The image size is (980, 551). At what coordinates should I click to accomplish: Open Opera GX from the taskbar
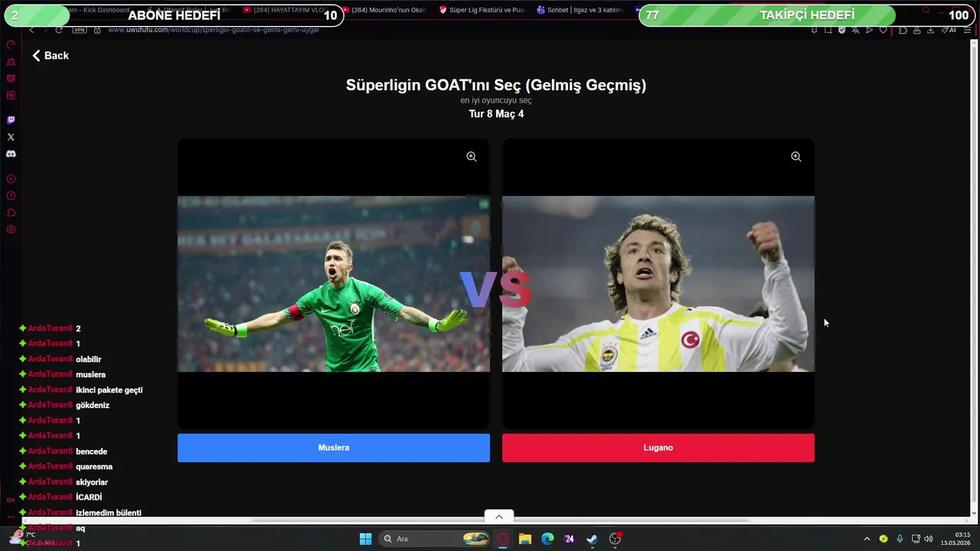click(503, 539)
